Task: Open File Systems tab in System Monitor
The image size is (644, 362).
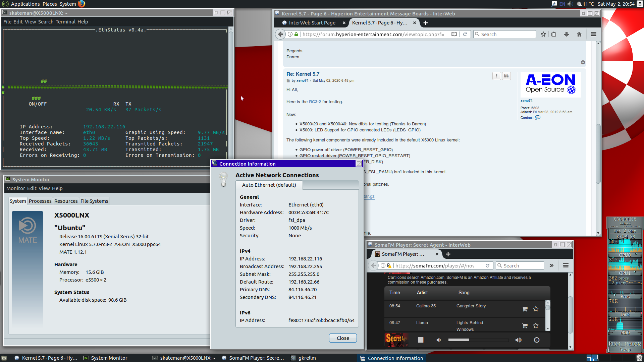Action: pos(94,201)
